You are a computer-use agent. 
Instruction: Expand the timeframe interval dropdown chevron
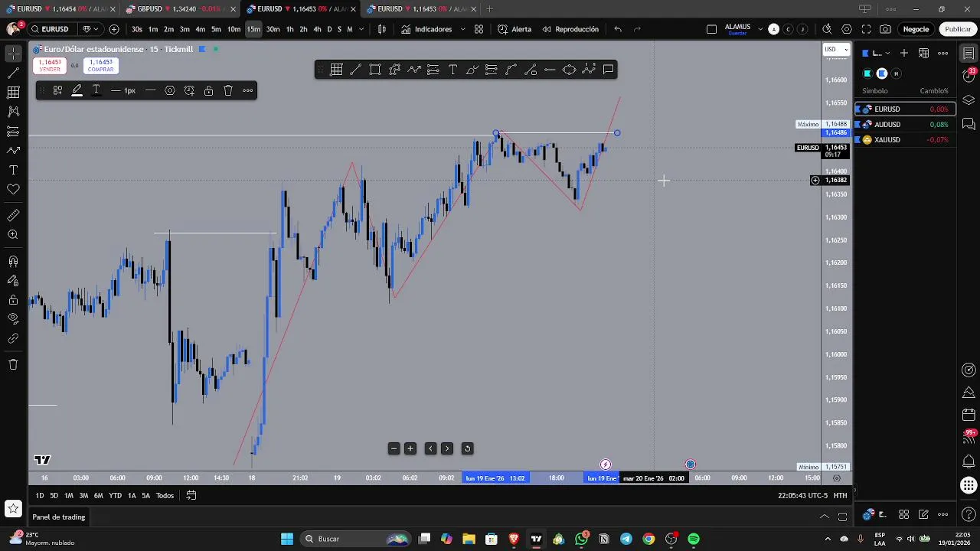tap(360, 29)
